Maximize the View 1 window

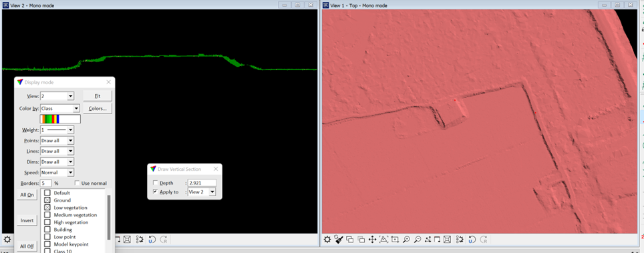pyautogui.click(x=617, y=5)
